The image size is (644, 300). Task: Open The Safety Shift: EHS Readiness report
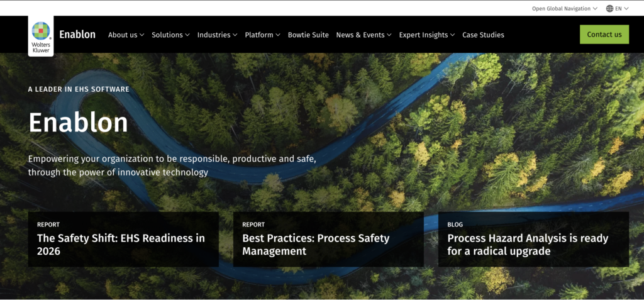(x=123, y=240)
